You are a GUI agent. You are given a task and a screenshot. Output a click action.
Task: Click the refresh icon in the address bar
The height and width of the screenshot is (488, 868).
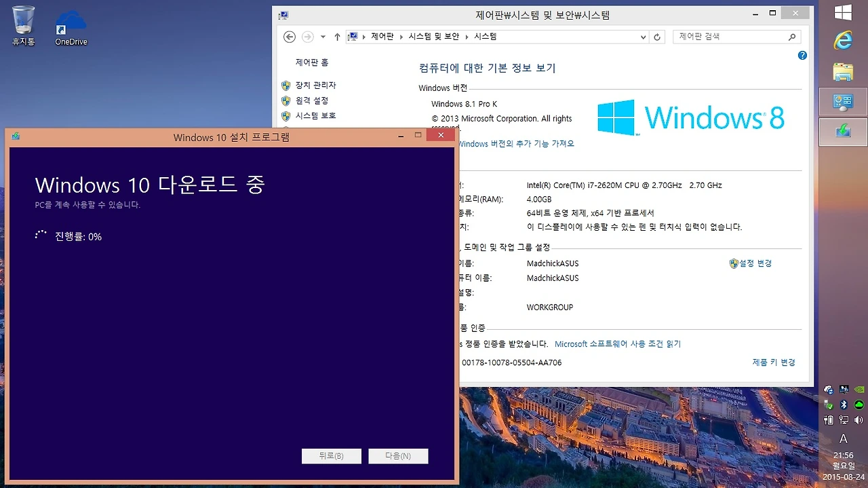[x=656, y=37]
